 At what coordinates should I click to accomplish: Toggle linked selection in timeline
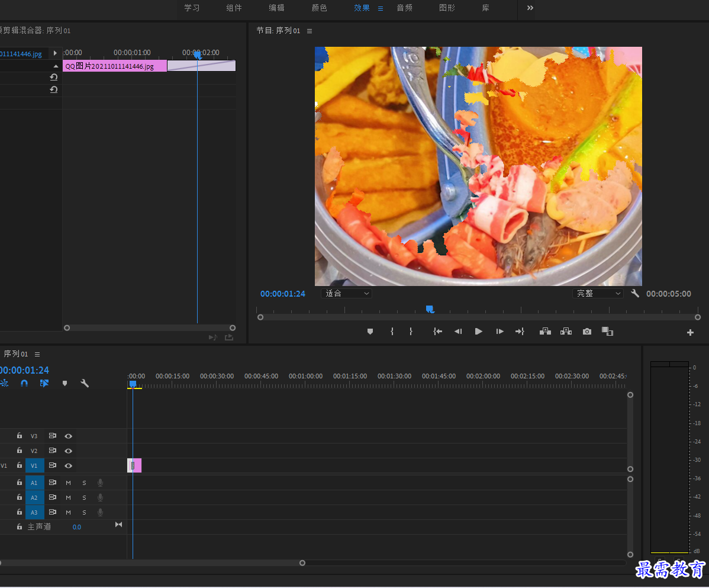(x=44, y=383)
